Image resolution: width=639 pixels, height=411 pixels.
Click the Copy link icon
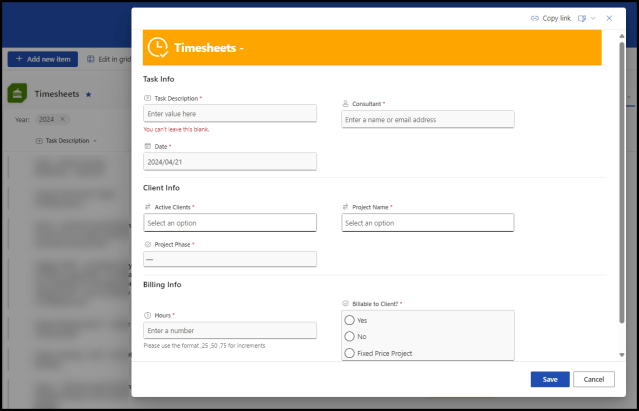535,18
